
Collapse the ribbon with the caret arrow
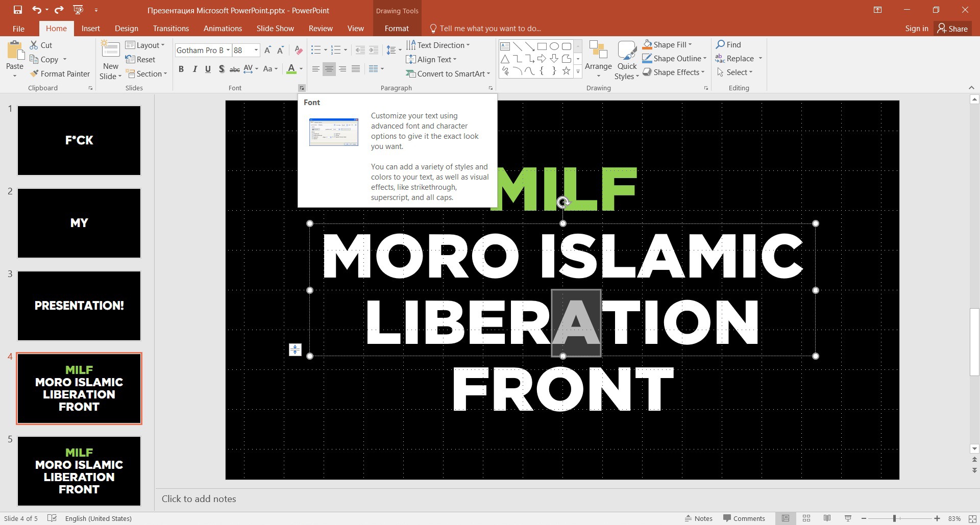click(971, 88)
